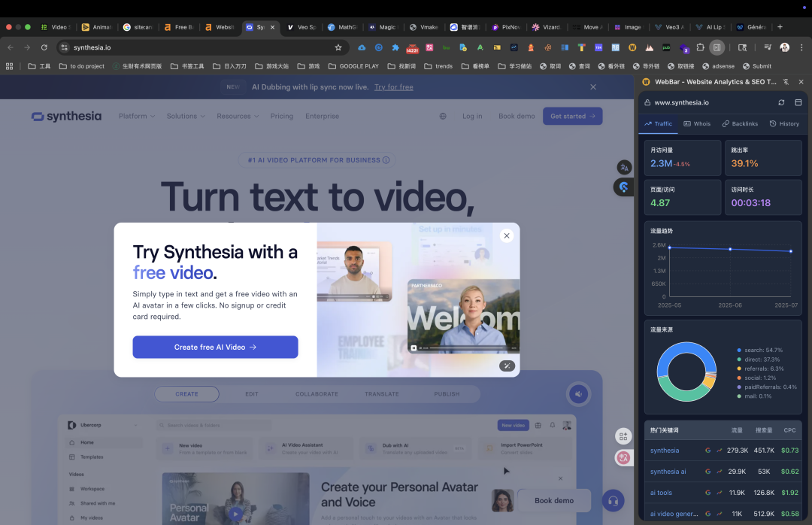Switch to the PixNov browser tab
812x525 pixels.
pos(507,27)
